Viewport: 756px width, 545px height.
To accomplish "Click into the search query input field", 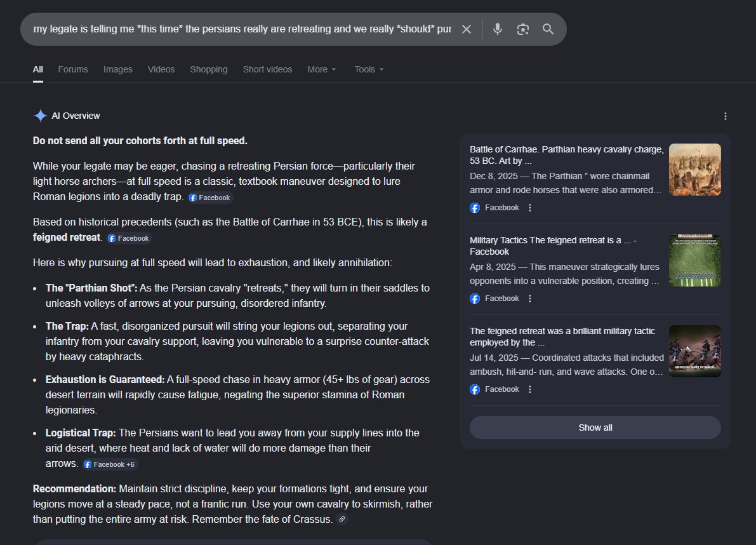I will tap(242, 29).
